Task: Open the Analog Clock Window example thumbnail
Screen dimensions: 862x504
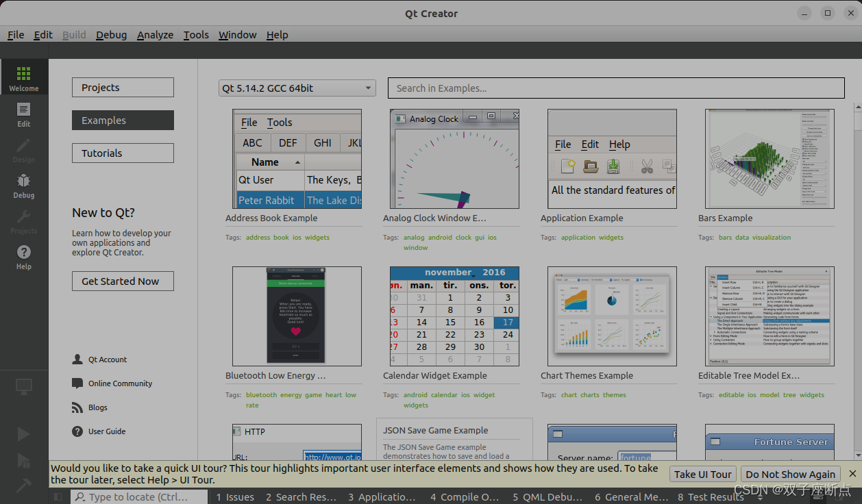Action: point(454,159)
